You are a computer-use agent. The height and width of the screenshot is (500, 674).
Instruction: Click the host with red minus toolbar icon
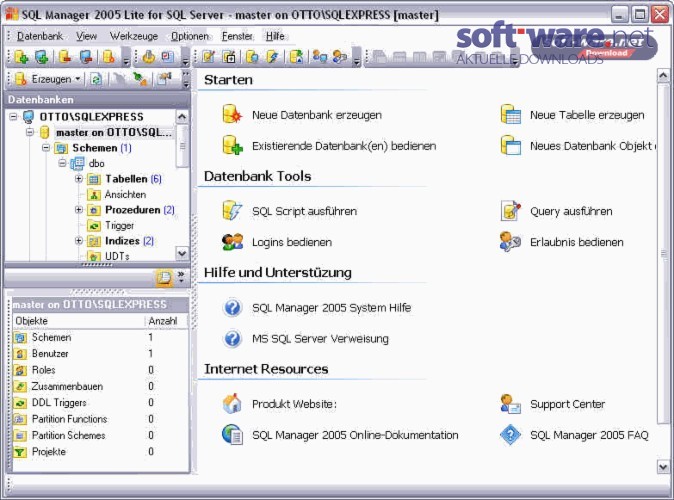[x=86, y=57]
